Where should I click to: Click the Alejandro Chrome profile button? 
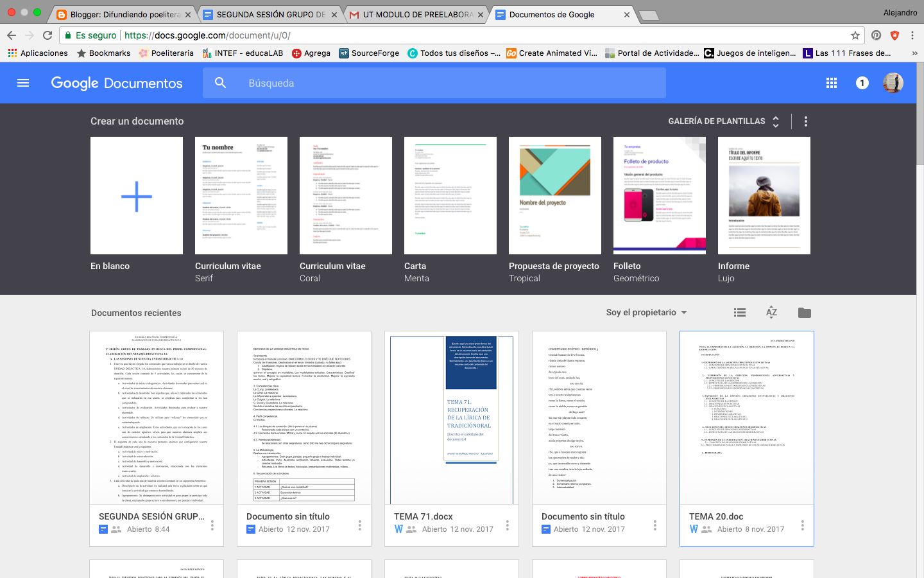click(900, 12)
